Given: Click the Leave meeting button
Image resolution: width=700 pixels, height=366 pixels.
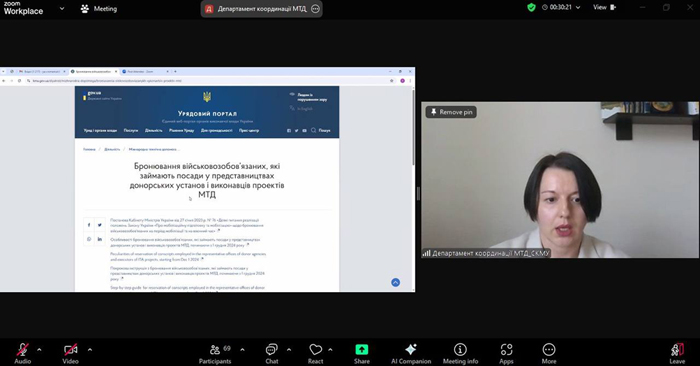Looking at the screenshot, I should 677,354.
